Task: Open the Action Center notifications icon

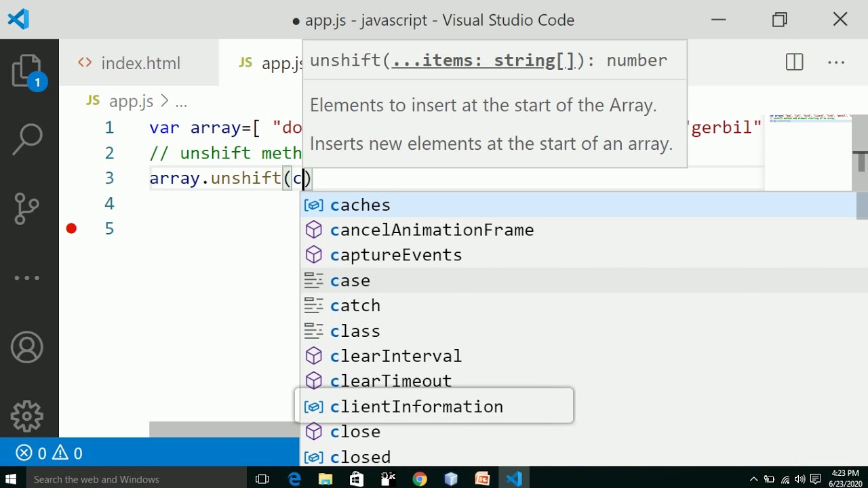Action: pos(816,479)
